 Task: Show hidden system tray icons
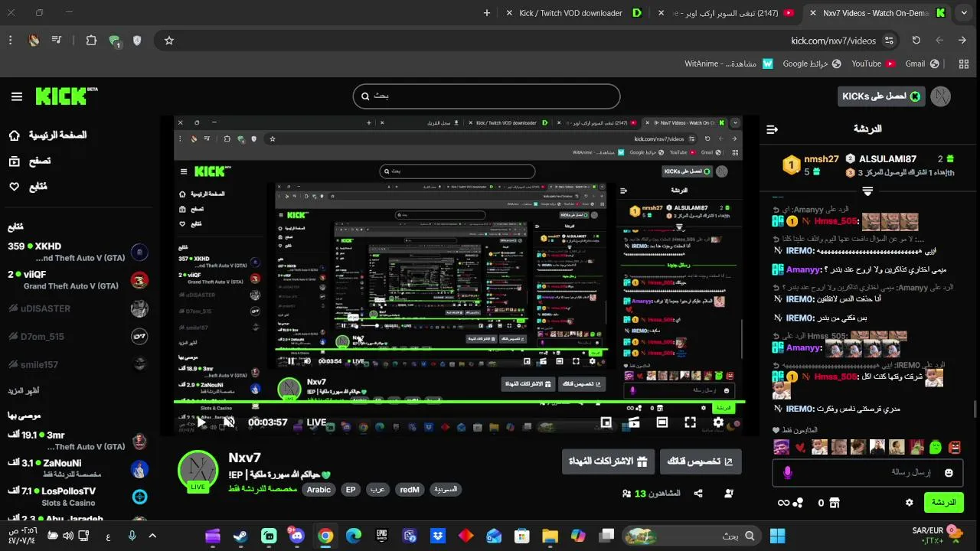click(x=152, y=536)
